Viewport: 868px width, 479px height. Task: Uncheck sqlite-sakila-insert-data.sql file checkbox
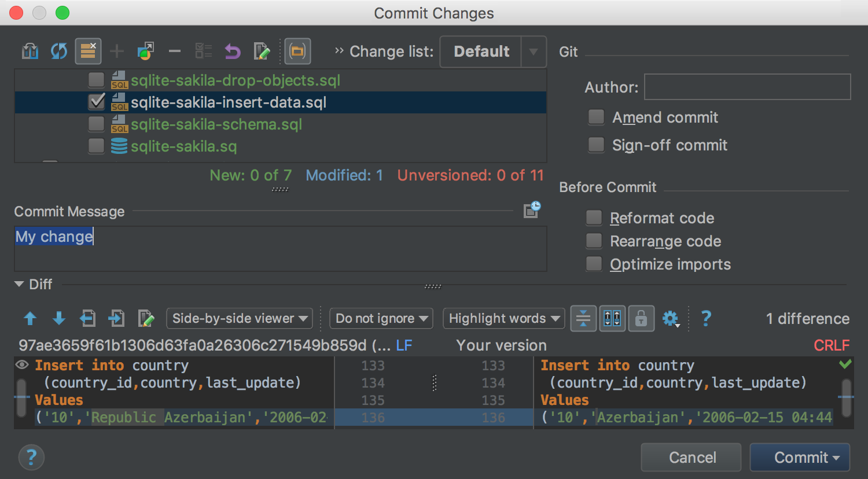coord(97,102)
